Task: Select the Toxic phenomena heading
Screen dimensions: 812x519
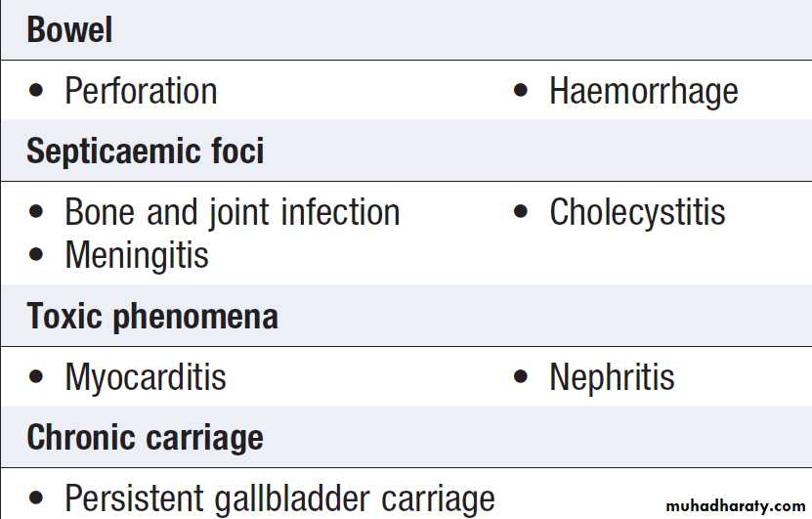Action: (151, 317)
